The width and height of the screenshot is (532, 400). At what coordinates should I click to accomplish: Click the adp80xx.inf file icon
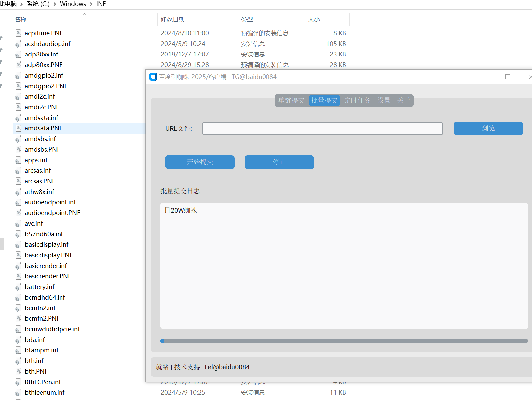(x=19, y=54)
